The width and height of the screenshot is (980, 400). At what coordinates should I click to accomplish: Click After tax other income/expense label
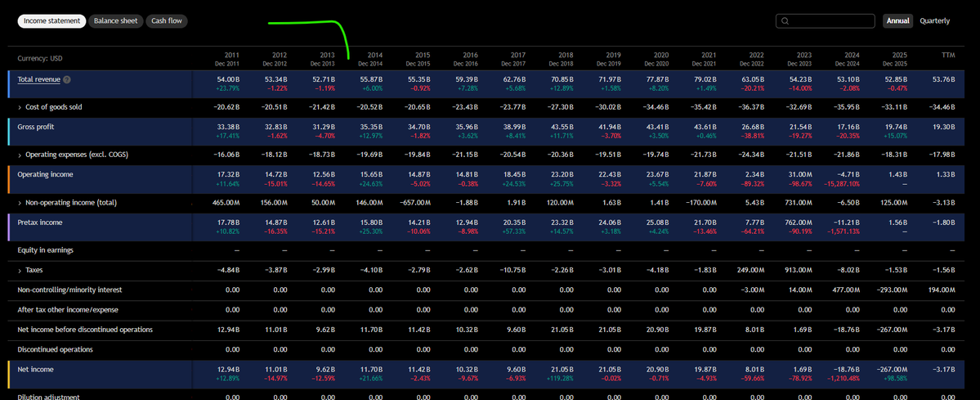click(68, 309)
